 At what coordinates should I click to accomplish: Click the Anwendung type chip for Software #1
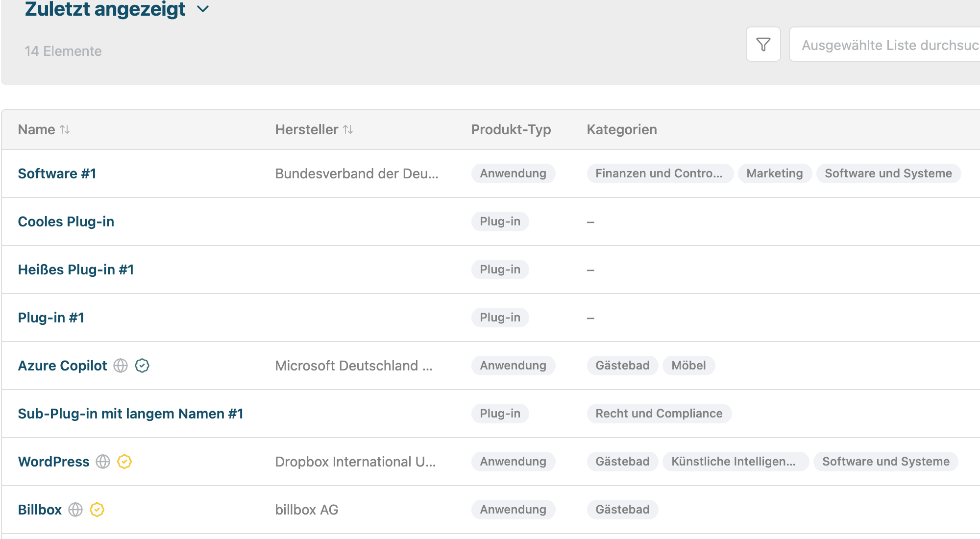tap(513, 173)
